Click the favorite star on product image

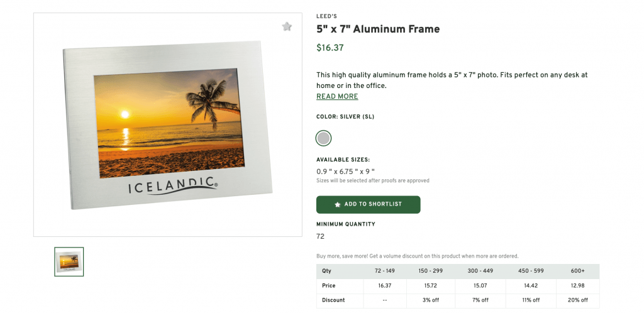287,26
